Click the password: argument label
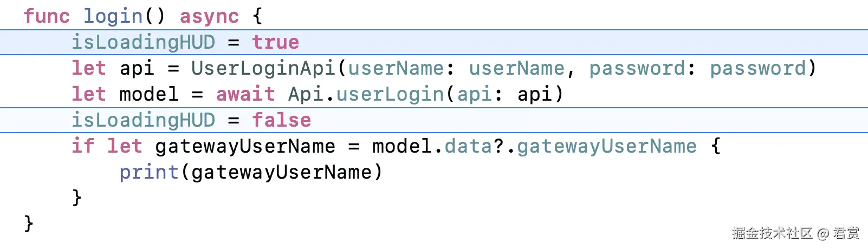The image size is (868, 249). tap(642, 68)
